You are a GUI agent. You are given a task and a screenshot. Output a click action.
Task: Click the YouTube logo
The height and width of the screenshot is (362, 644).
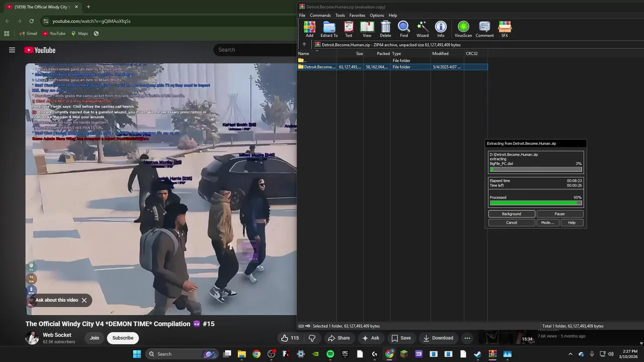point(40,50)
